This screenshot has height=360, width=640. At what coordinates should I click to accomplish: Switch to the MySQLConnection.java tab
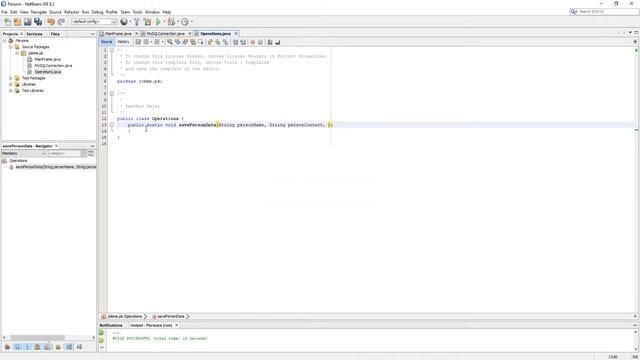165,33
